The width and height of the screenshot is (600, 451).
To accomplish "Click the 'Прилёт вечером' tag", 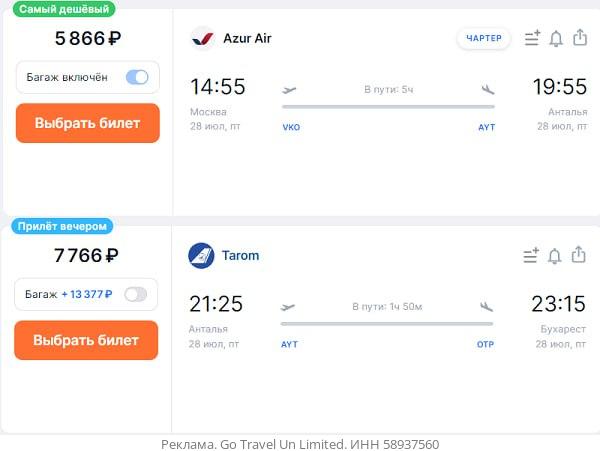I will click(62, 226).
